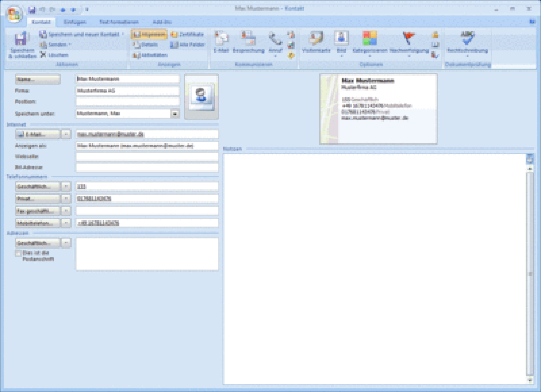Expand the 'Speichern unter' combo box

click(x=175, y=114)
